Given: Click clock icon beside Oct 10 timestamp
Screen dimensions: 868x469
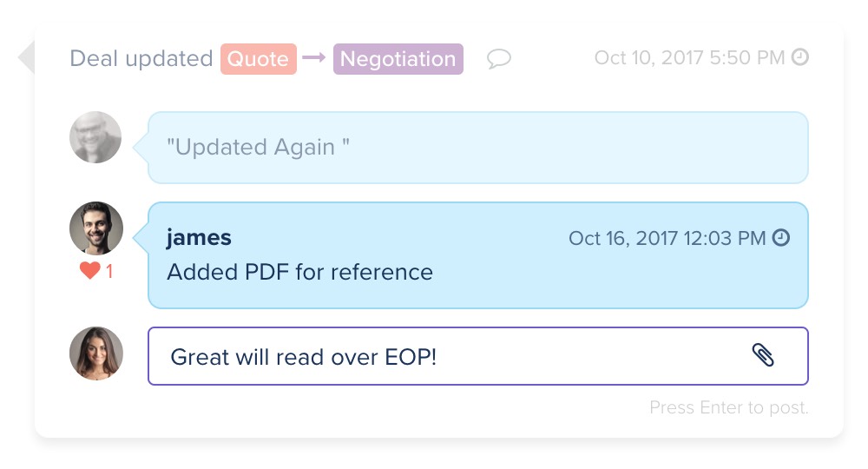Looking at the screenshot, I should [x=800, y=57].
